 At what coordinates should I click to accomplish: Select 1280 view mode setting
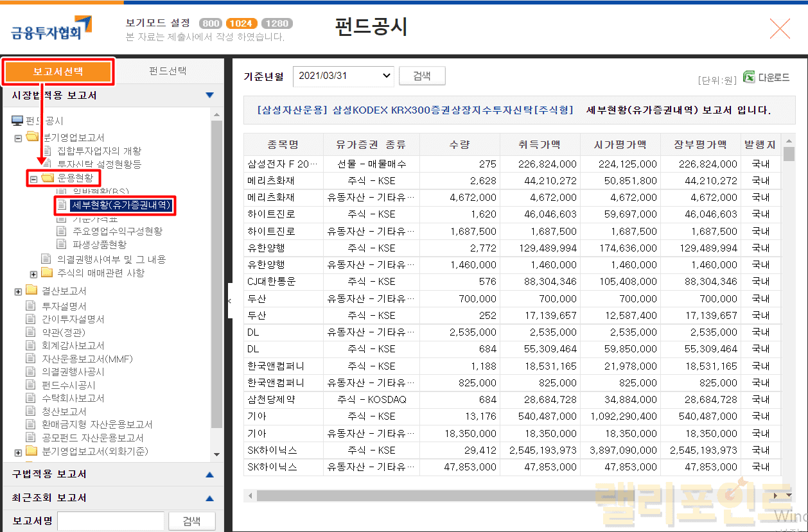coord(277,24)
